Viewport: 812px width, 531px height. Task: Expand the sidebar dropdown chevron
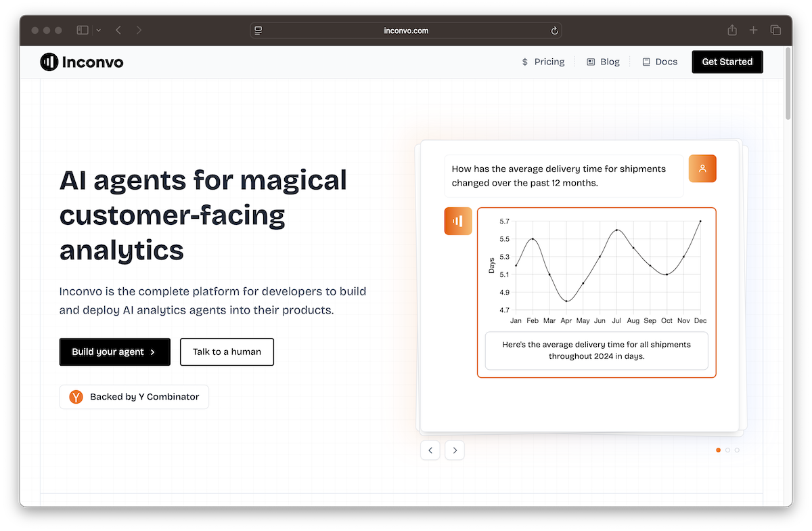(99, 30)
